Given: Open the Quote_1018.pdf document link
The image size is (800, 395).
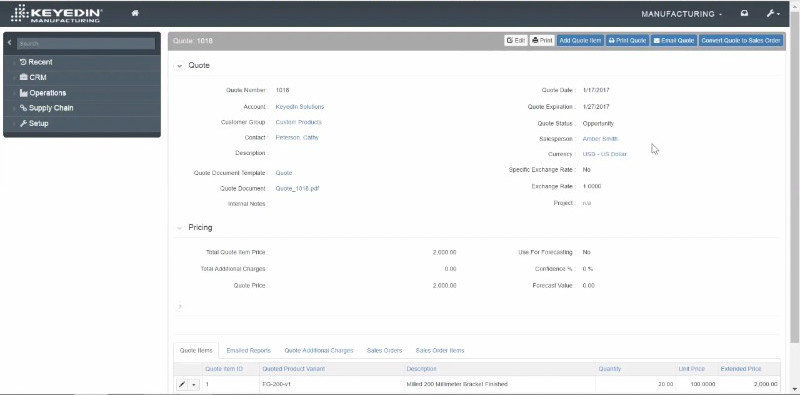Looking at the screenshot, I should point(297,188).
